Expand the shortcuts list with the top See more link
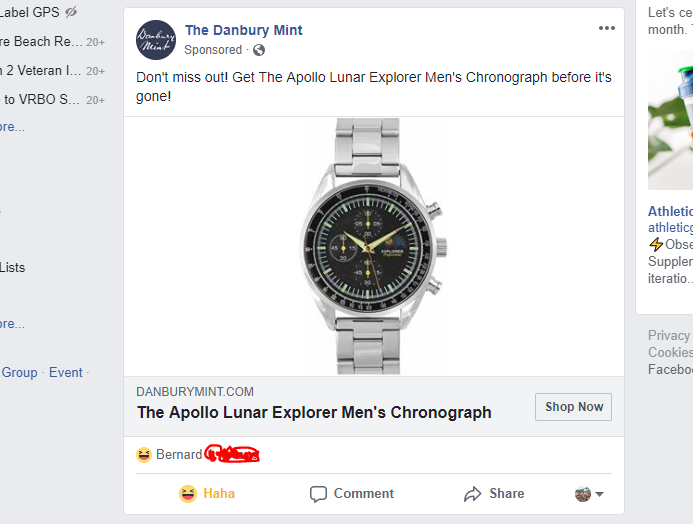The width and height of the screenshot is (693, 524). coord(11,127)
